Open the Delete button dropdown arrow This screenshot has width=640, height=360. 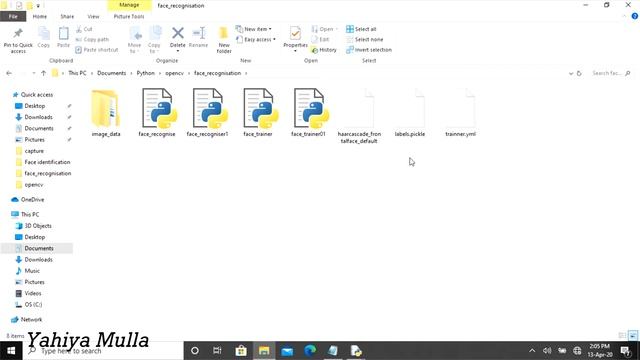[178, 51]
